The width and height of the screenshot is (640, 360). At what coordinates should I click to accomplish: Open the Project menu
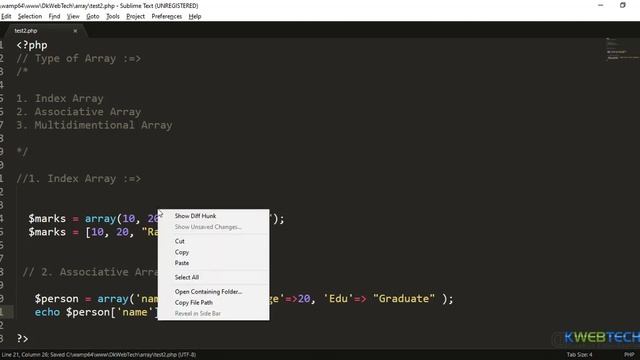coord(136,16)
